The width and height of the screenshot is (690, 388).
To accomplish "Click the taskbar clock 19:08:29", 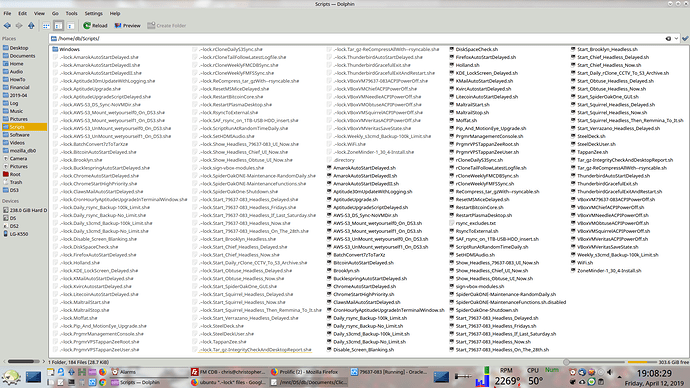I will [x=654, y=373].
